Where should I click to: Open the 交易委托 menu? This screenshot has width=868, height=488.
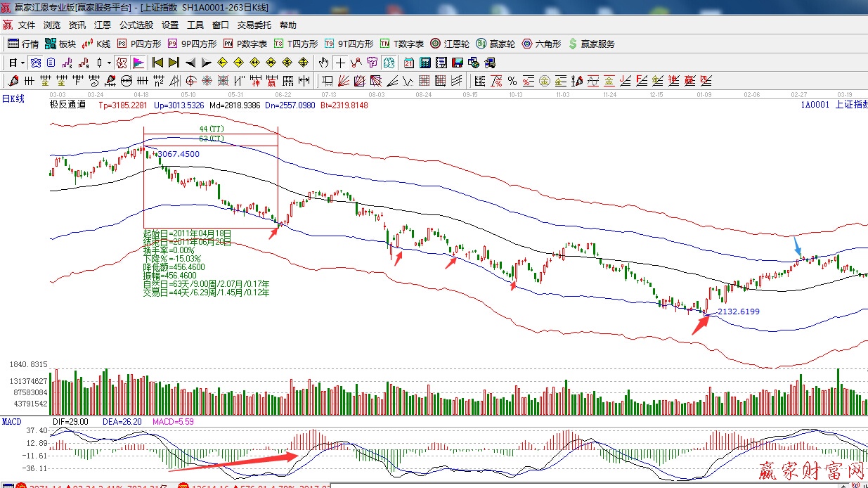[x=254, y=25]
